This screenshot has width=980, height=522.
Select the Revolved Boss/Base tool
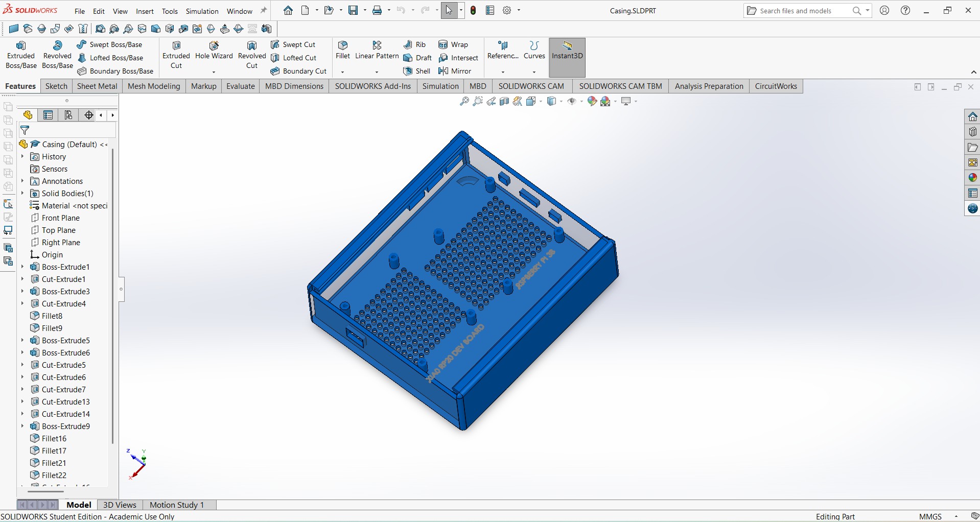(57, 55)
